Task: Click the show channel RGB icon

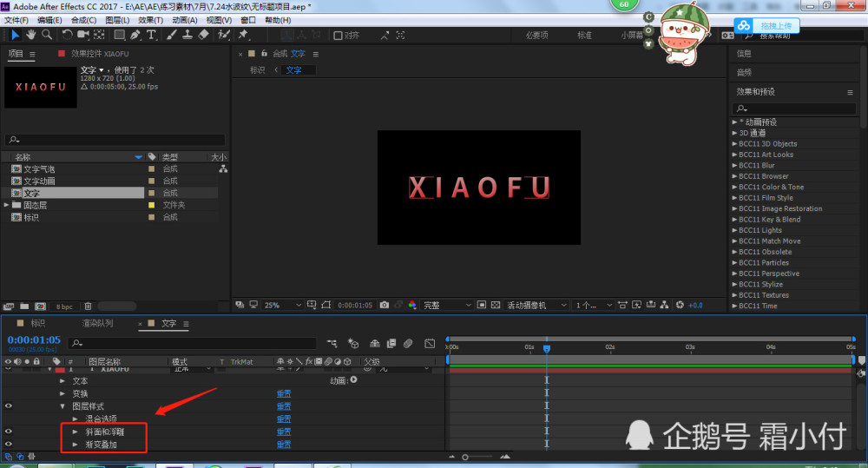Action: (411, 305)
